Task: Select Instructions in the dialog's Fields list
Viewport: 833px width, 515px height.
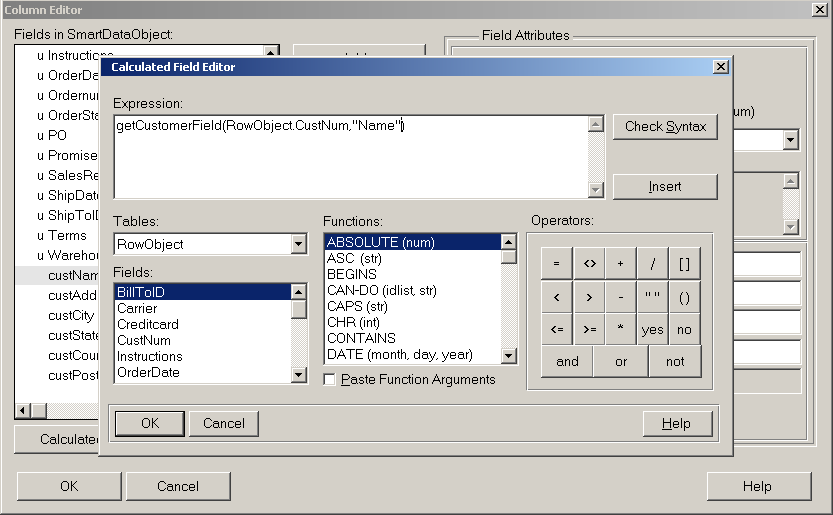Action: pos(203,356)
